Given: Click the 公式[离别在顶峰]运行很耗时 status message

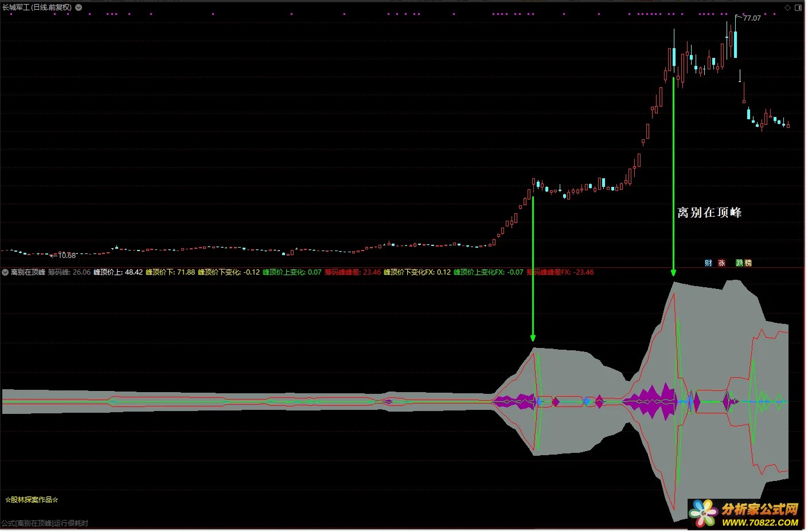Looking at the screenshot, I should (x=45, y=523).
